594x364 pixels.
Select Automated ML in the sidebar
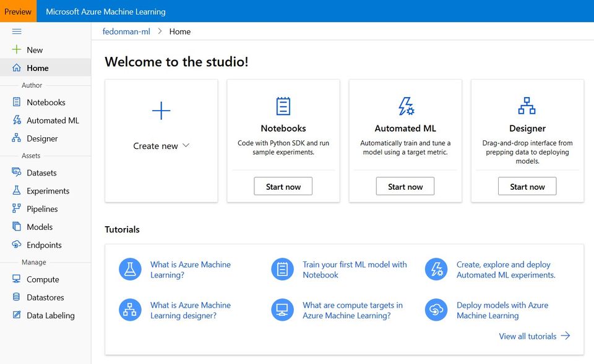45,121
